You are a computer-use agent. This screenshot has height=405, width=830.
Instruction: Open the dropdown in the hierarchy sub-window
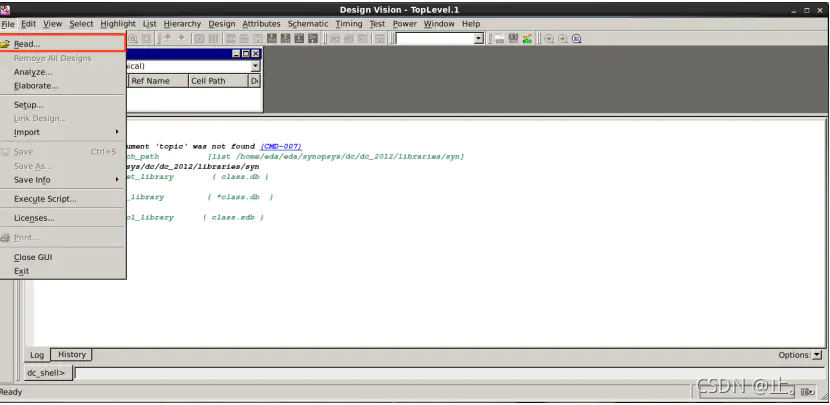tap(256, 66)
